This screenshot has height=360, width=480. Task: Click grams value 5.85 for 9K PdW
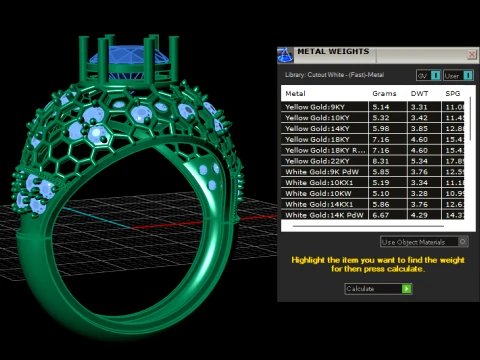381,172
